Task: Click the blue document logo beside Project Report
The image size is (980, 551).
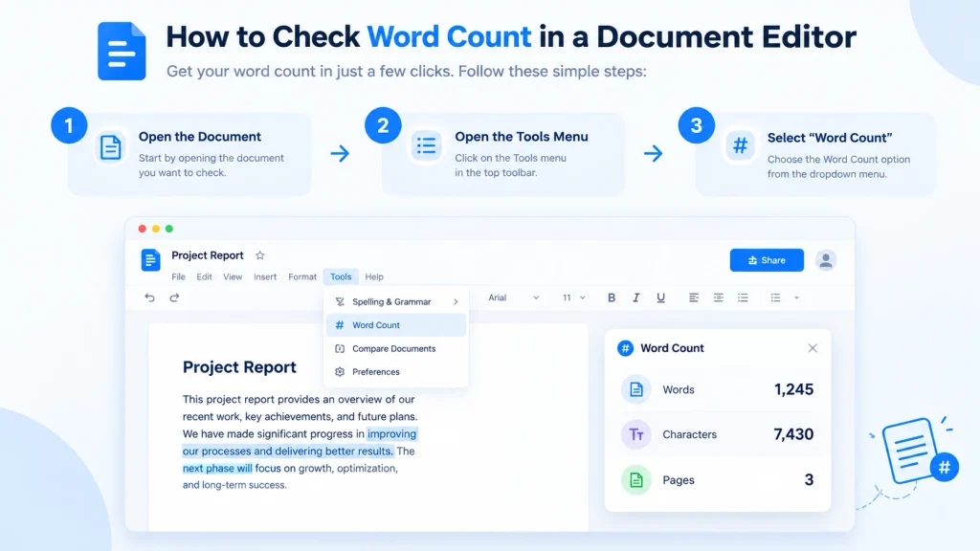Action: (x=150, y=259)
